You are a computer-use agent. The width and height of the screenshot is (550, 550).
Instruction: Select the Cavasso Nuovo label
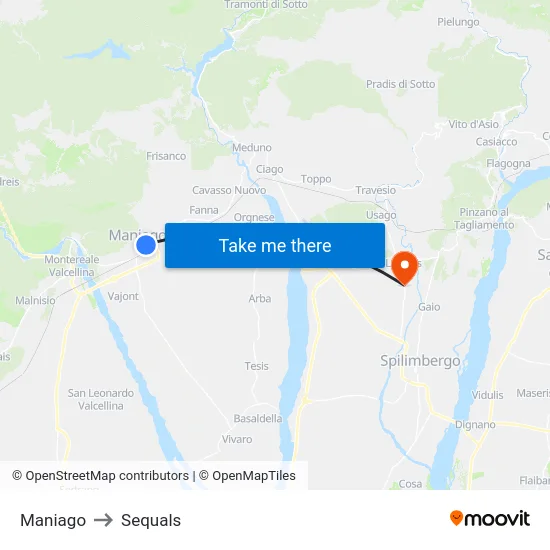coord(229,190)
